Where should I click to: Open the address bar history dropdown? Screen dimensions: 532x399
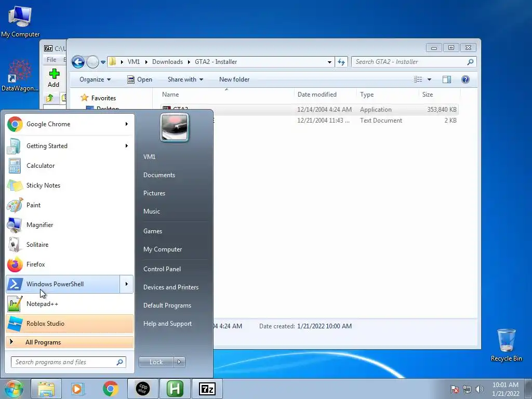[329, 62]
